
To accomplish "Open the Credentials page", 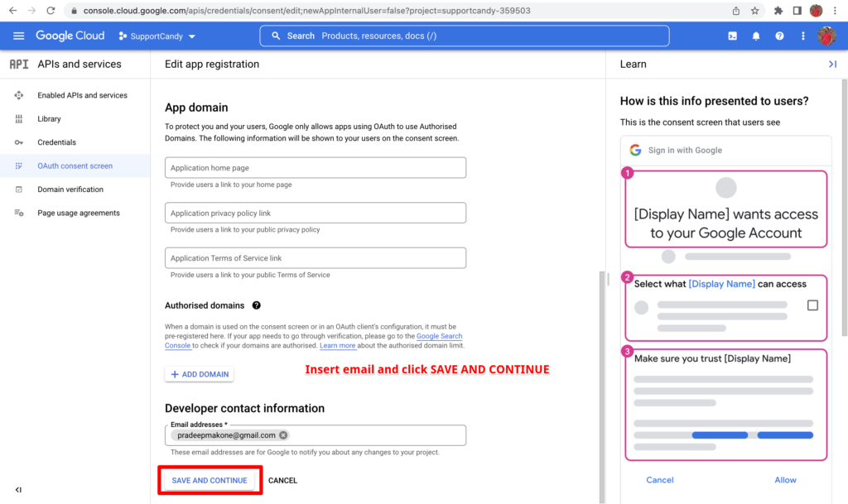I will (57, 142).
